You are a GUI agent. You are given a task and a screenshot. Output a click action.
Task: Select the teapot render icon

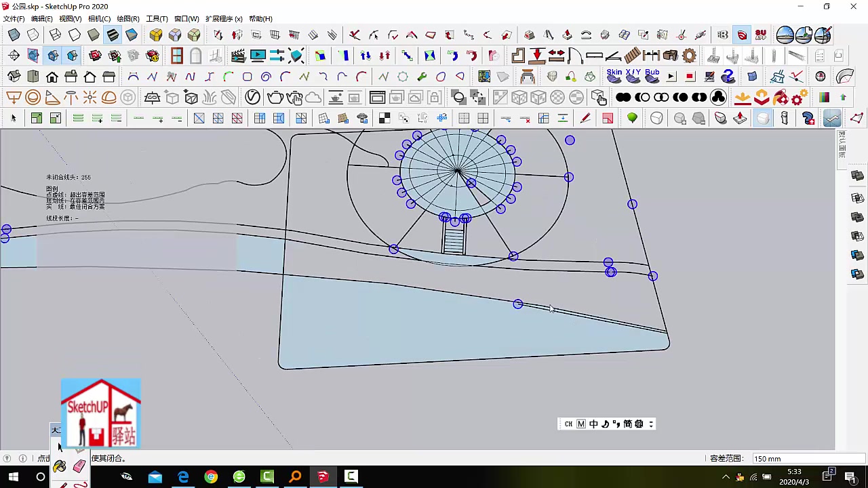coord(277,96)
